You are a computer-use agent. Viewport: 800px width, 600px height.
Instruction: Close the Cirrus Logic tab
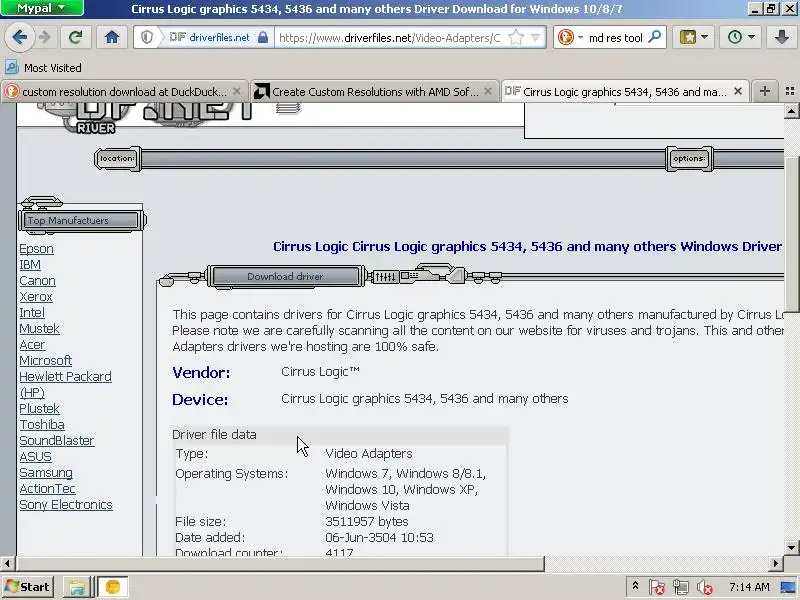tap(738, 91)
